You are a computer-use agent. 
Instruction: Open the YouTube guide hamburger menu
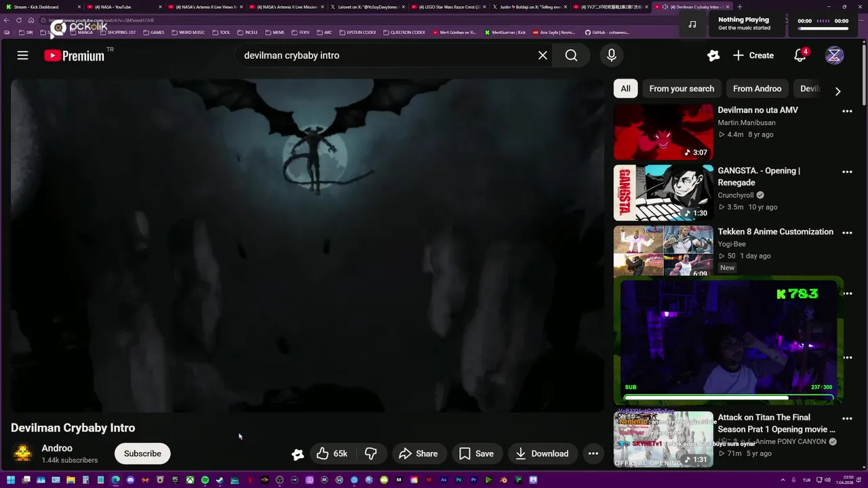coord(22,56)
